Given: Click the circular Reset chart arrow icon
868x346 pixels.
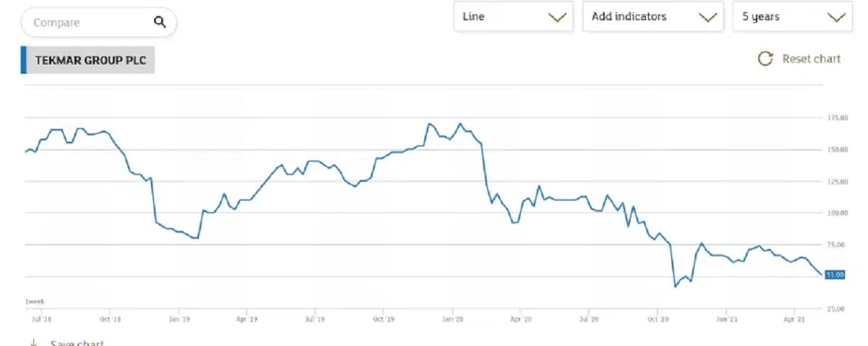Looking at the screenshot, I should [x=765, y=59].
